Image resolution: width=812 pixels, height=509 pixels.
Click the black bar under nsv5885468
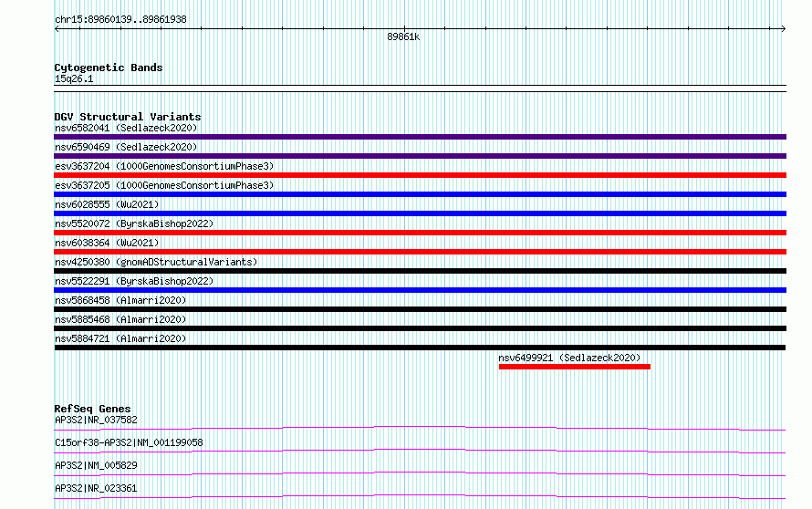pos(420,328)
